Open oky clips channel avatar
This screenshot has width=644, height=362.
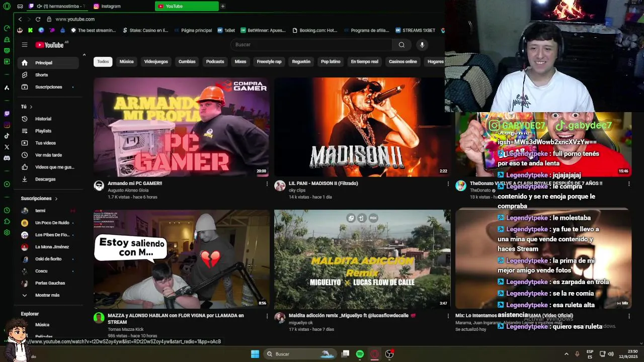[280, 186]
